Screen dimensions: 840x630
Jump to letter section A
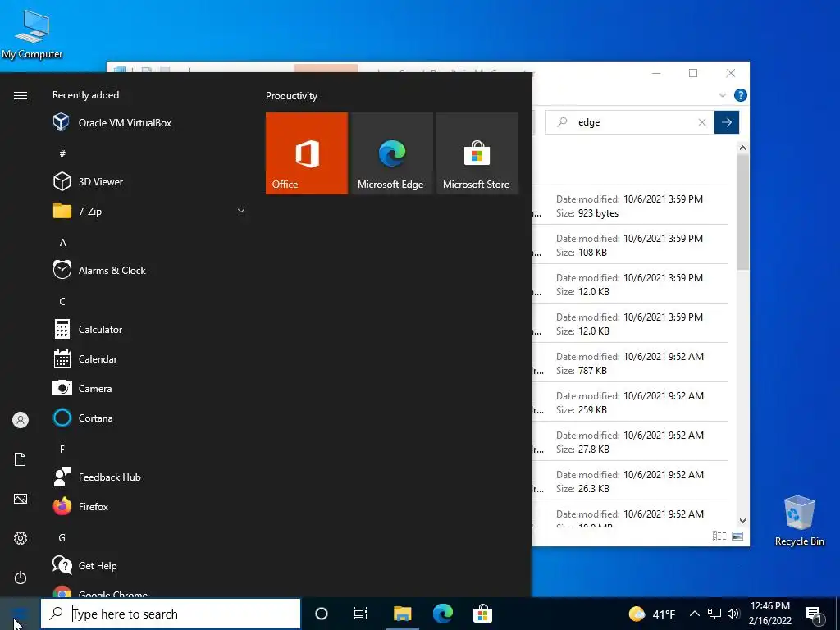tap(62, 243)
